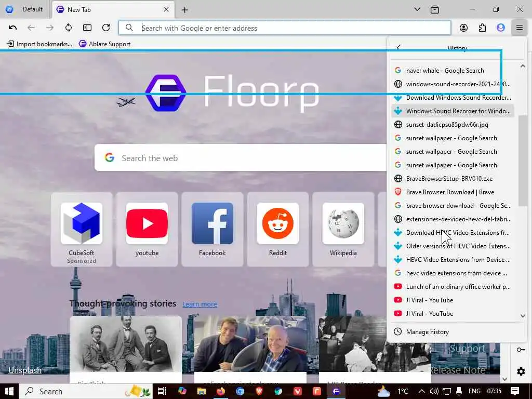
Task: Open new tab settings gear icon
Action: click(x=521, y=371)
